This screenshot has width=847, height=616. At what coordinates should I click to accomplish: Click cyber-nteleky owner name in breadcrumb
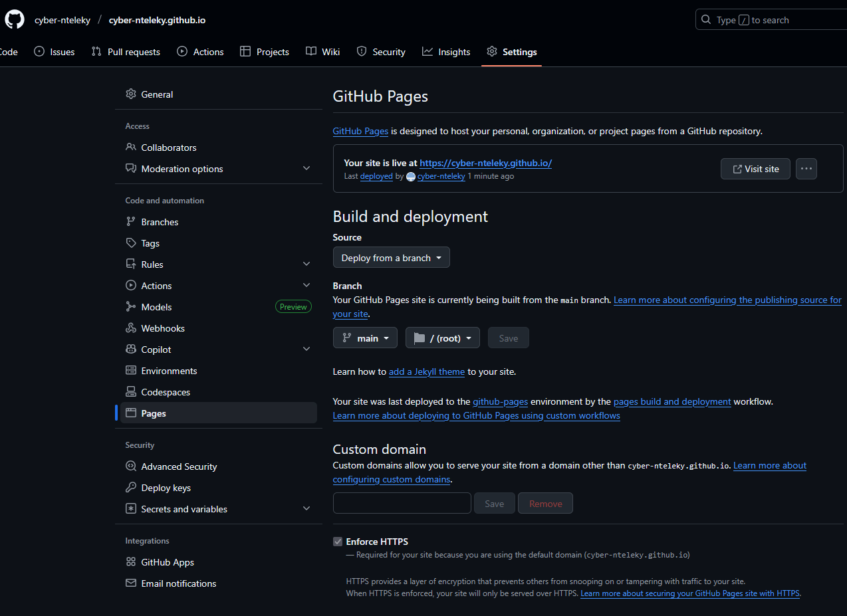(x=62, y=20)
